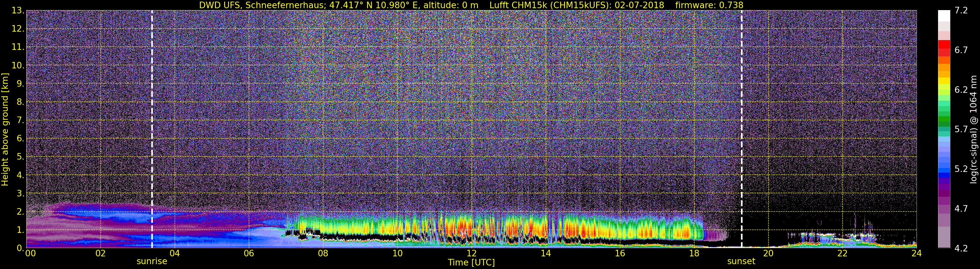Screen dimensions: 980x269
Task: Click the white dashed sunset marker line
Action: [742, 129]
